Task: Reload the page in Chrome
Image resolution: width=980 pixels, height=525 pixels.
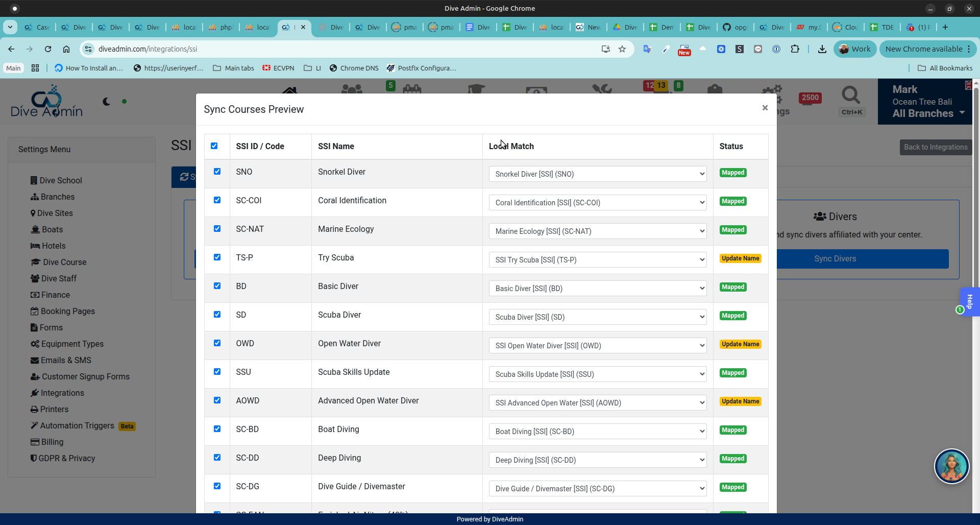Action: pyautogui.click(x=48, y=49)
